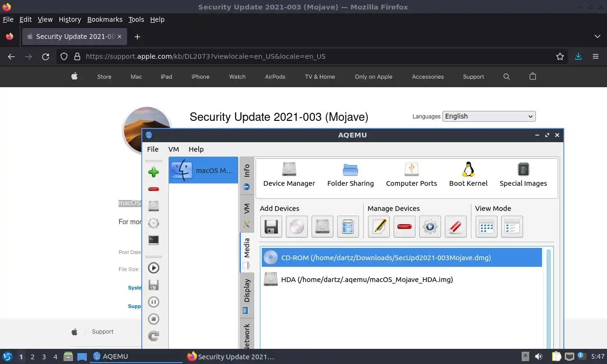The image size is (607, 364).
Task: Open the Apple shopping bag icon
Action: pyautogui.click(x=533, y=76)
